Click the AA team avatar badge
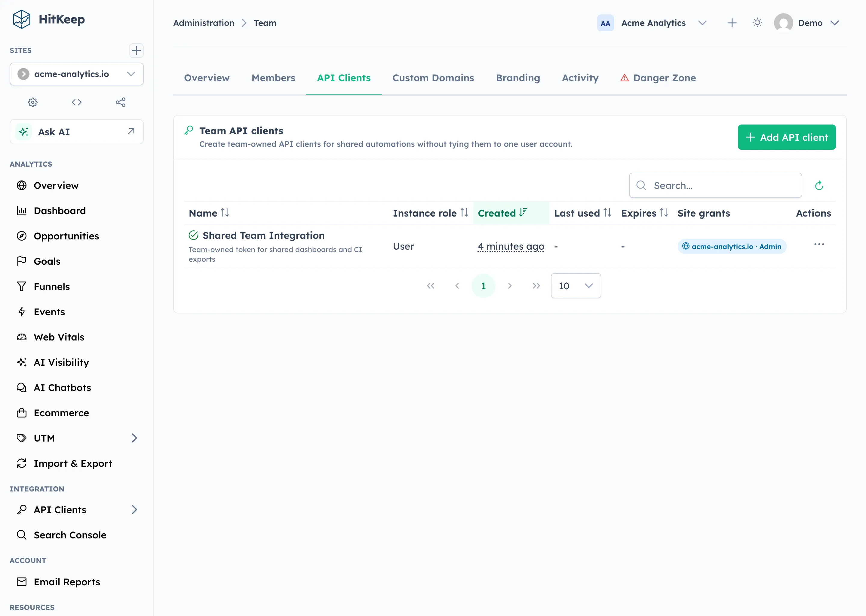Viewport: 866px width, 616px height. (605, 23)
